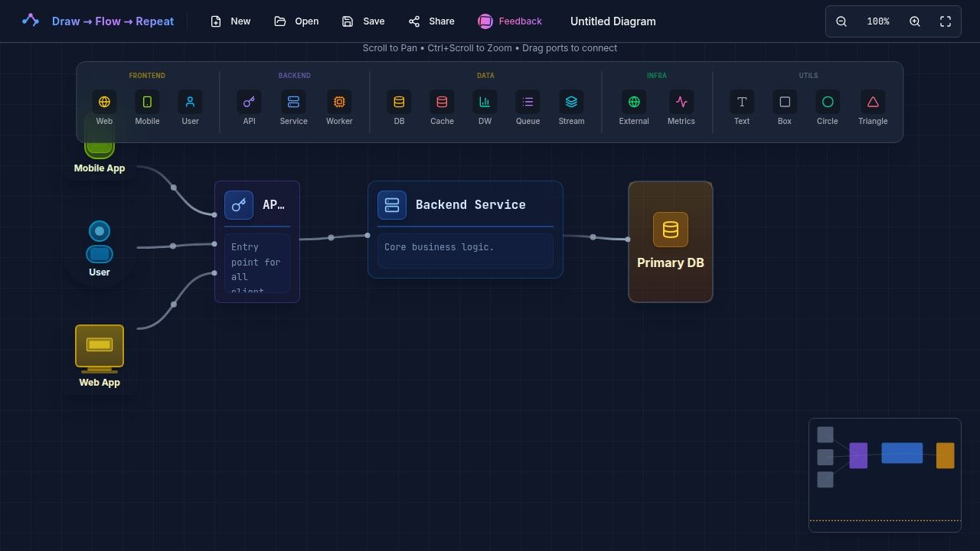Click midpoint handle on User connection
Screen dimensions: 980x551
pyautogui.click(x=173, y=246)
